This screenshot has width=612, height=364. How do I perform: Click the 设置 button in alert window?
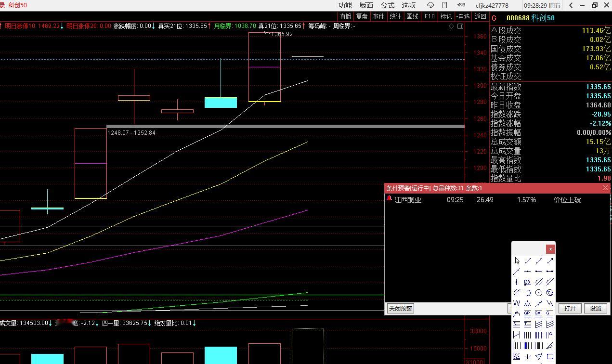(596, 309)
